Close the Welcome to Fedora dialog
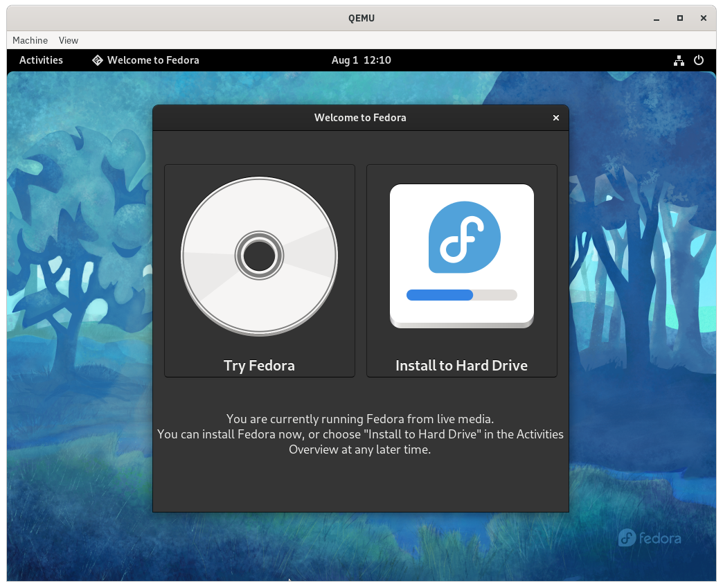723x588 pixels. click(x=555, y=118)
